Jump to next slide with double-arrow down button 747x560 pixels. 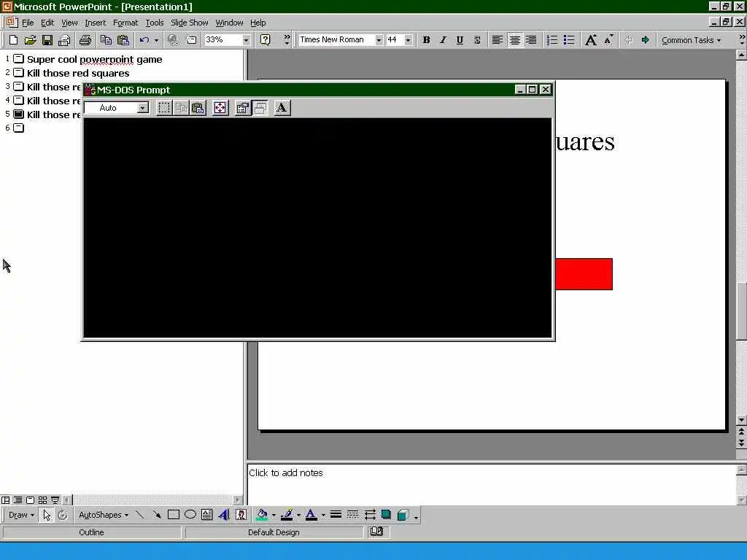tap(741, 443)
